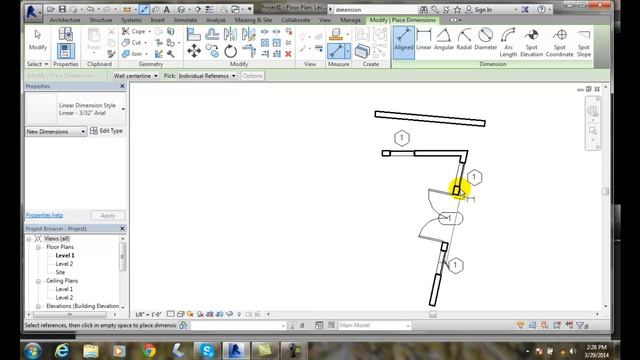Activate the Rotate tool in Modify panel
The image size is (640, 360).
click(x=231, y=51)
